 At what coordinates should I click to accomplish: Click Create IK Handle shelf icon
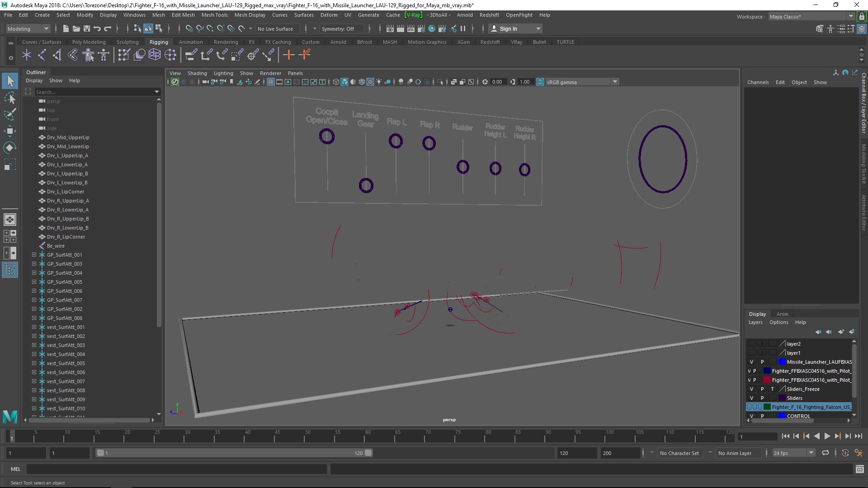57,55
